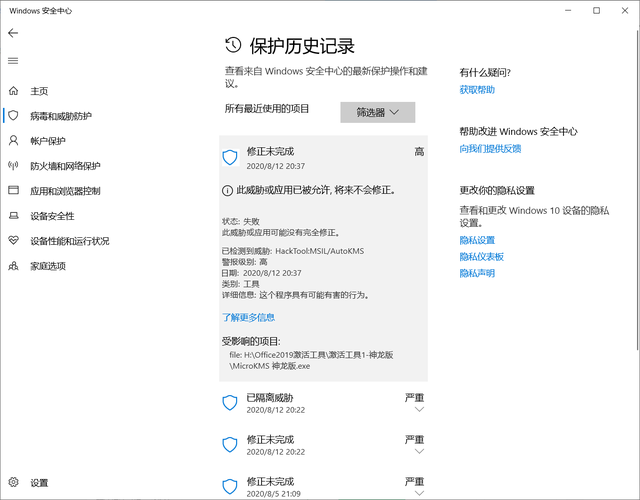
Task: Open 设备性能和运行状况
Action: [70, 241]
